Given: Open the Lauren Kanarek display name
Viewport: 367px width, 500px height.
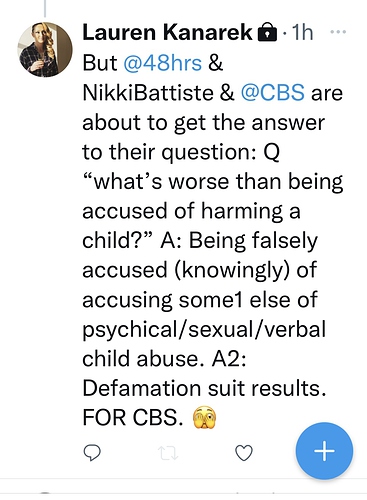Looking at the screenshot, I should pos(167,32).
